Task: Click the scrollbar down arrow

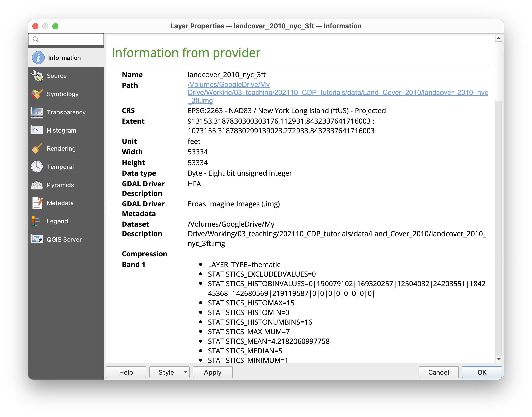Action: click(499, 359)
